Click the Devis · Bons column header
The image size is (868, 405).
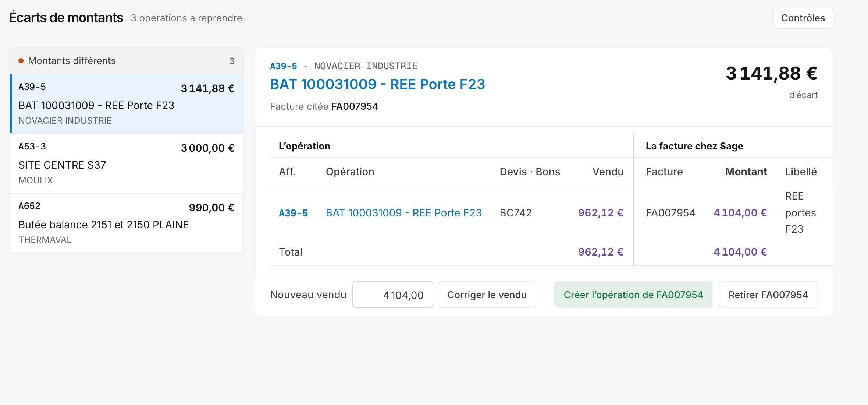coord(530,172)
